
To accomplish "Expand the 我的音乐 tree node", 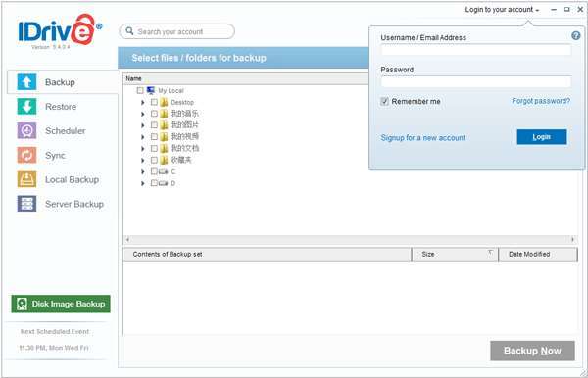I will (x=142, y=114).
